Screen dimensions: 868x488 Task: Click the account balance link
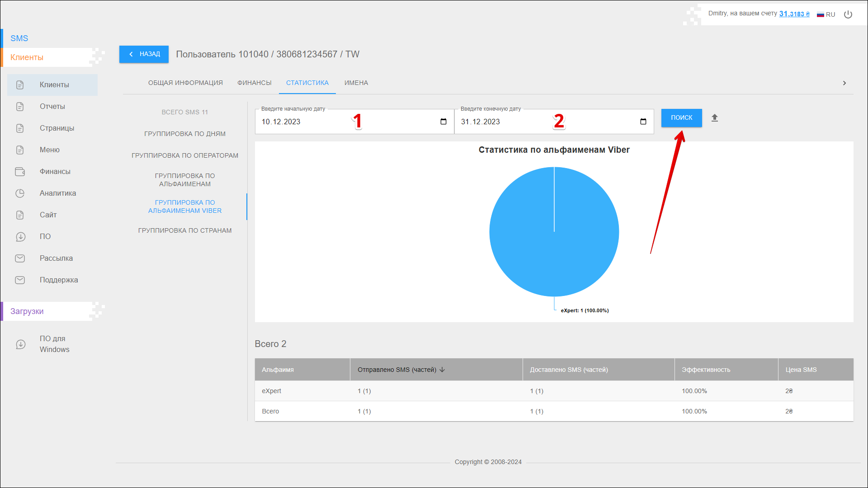coord(794,14)
